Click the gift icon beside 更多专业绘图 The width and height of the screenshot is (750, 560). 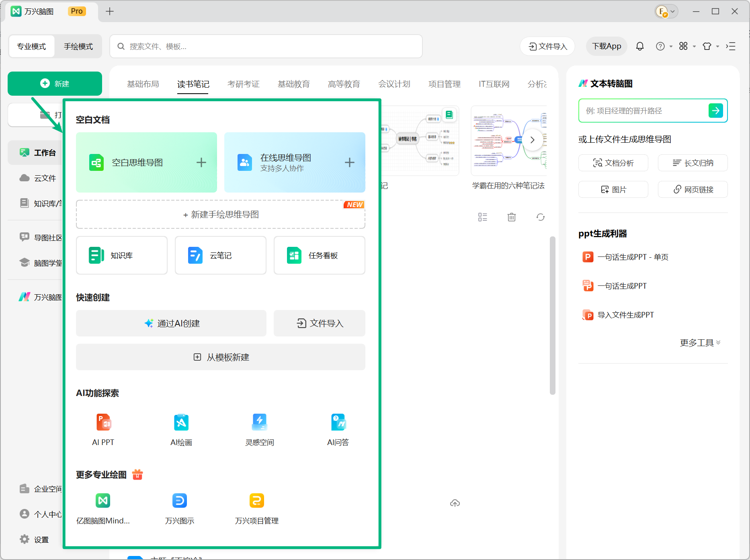[137, 474]
